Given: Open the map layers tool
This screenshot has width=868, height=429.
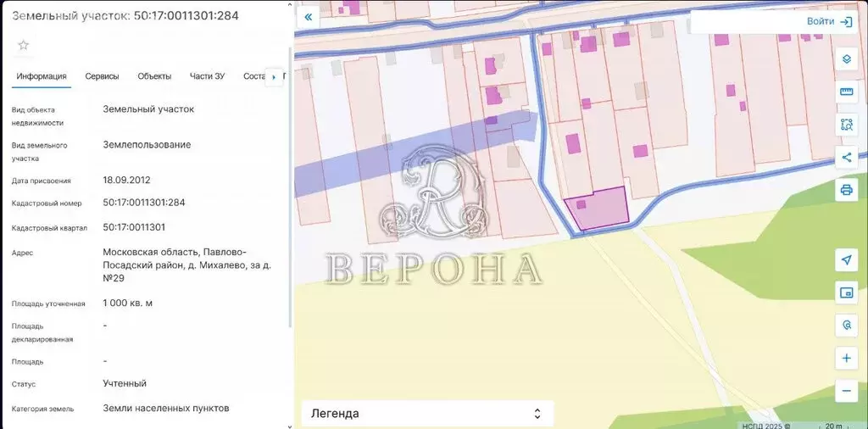Looking at the screenshot, I should pos(847,59).
